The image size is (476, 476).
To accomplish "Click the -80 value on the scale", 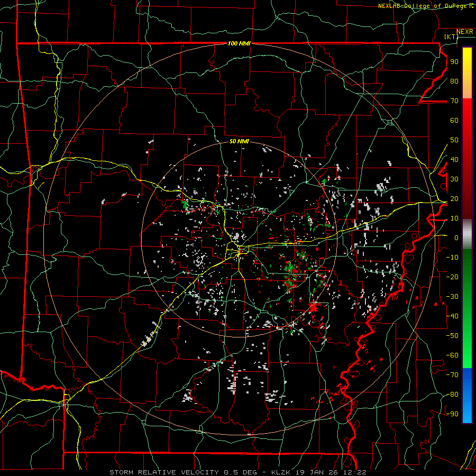I will click(452, 395).
